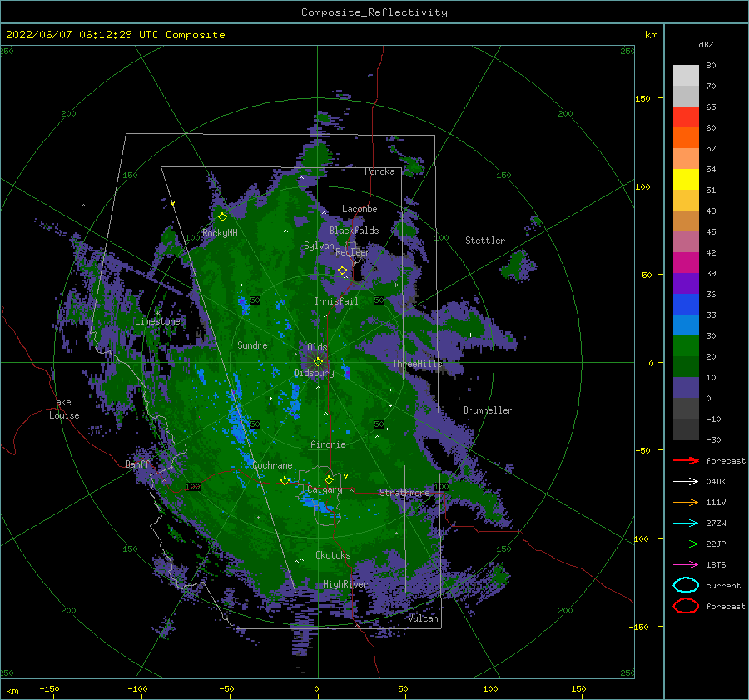The image size is (749, 700).
Task: Click the 18TS text in the legend
Action: pos(716,565)
